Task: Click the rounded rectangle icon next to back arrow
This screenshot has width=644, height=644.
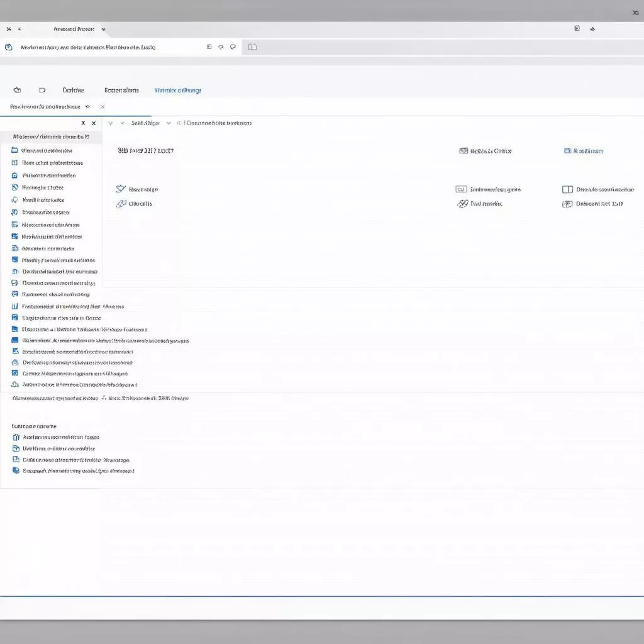Action: [42, 91]
